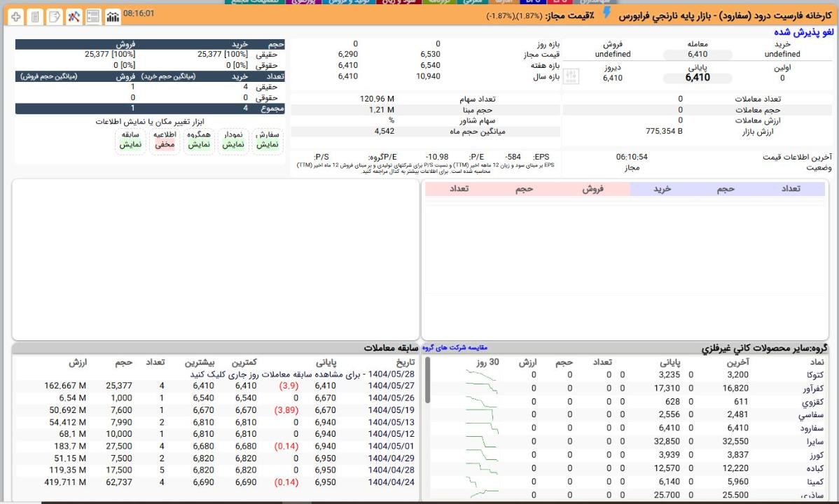Click the blue lightning bolt icon
839x504 pixels.
click(606, 14)
